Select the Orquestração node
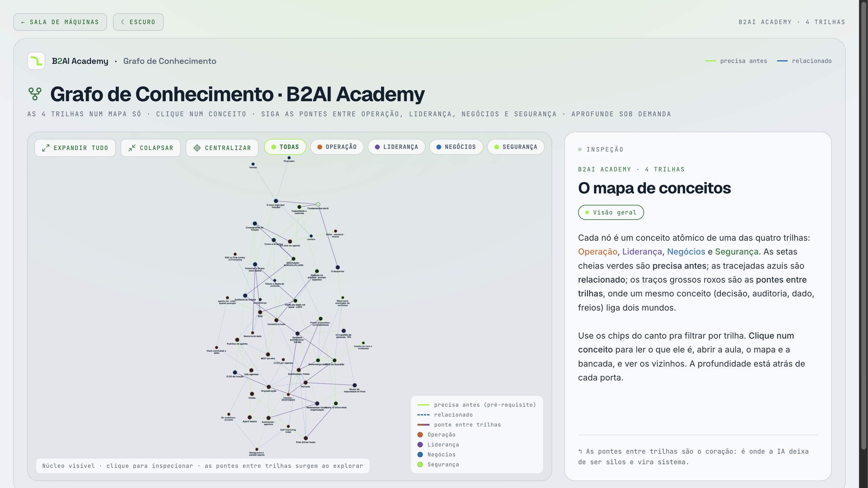 pos(269,387)
